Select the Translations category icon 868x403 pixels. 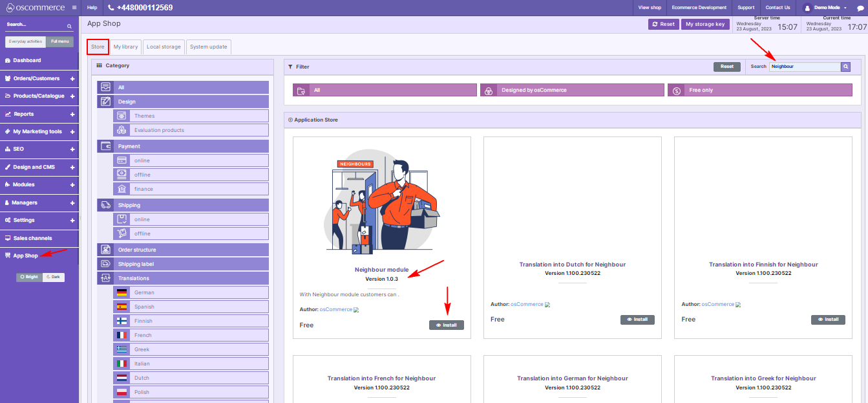tap(105, 278)
